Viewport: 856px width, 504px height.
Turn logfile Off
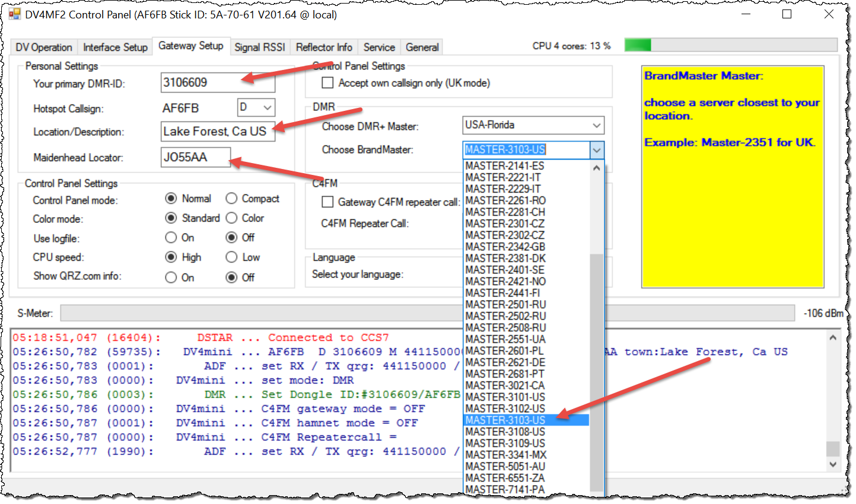240,238
